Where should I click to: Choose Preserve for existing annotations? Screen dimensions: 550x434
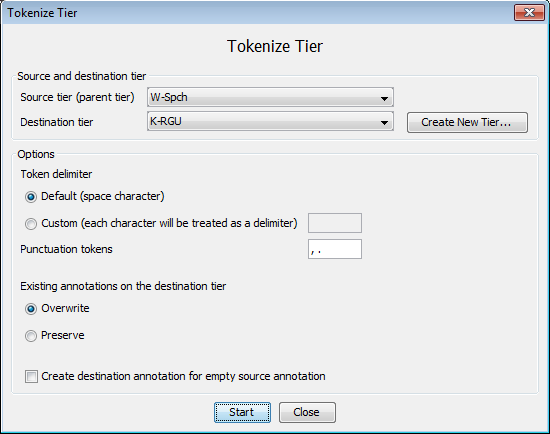click(x=31, y=336)
